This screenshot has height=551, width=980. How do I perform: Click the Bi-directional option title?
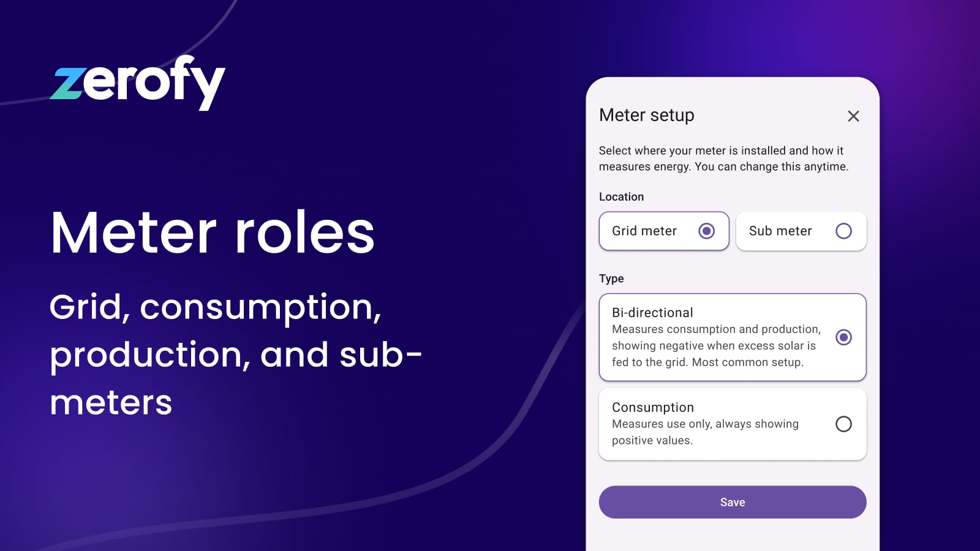coord(652,313)
